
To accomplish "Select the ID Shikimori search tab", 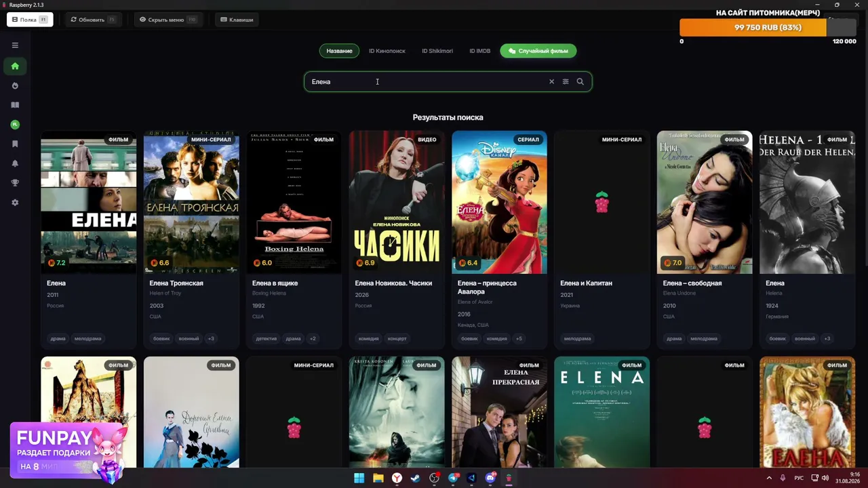I will 437,51.
